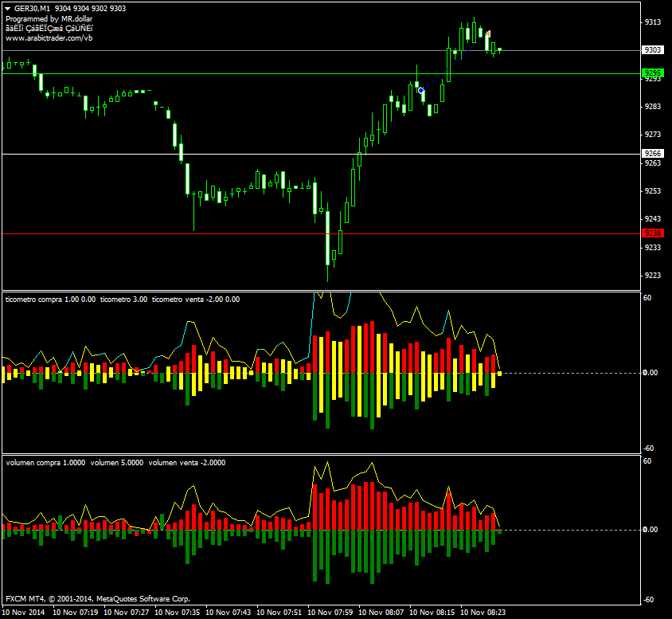Viewport: 672px width, 619px height.
Task: Click the 10 Nov 2014 date label
Action: coord(25,613)
